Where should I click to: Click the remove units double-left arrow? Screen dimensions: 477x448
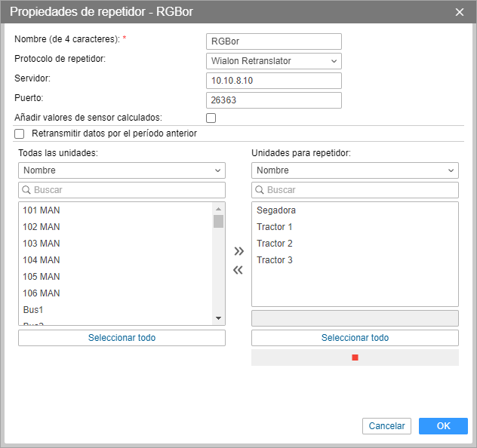click(238, 270)
